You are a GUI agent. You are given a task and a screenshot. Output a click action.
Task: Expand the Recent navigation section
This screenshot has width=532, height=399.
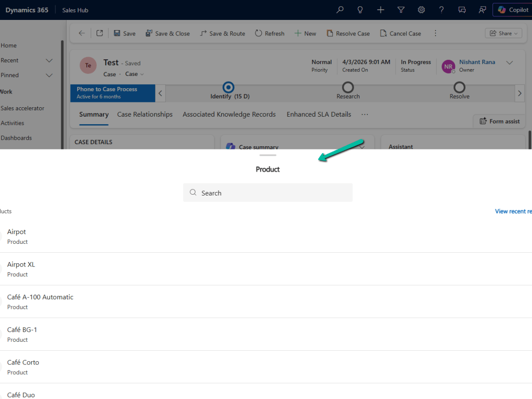pos(49,60)
